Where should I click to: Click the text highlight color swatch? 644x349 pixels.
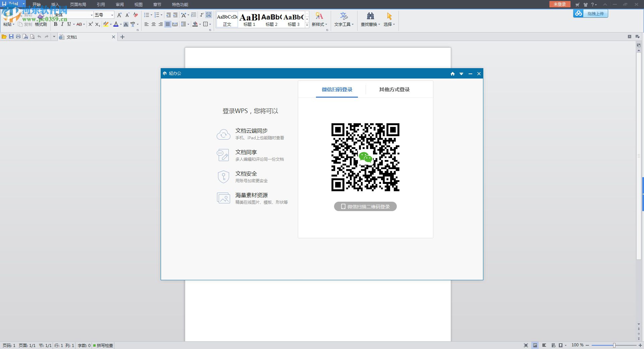(106, 24)
